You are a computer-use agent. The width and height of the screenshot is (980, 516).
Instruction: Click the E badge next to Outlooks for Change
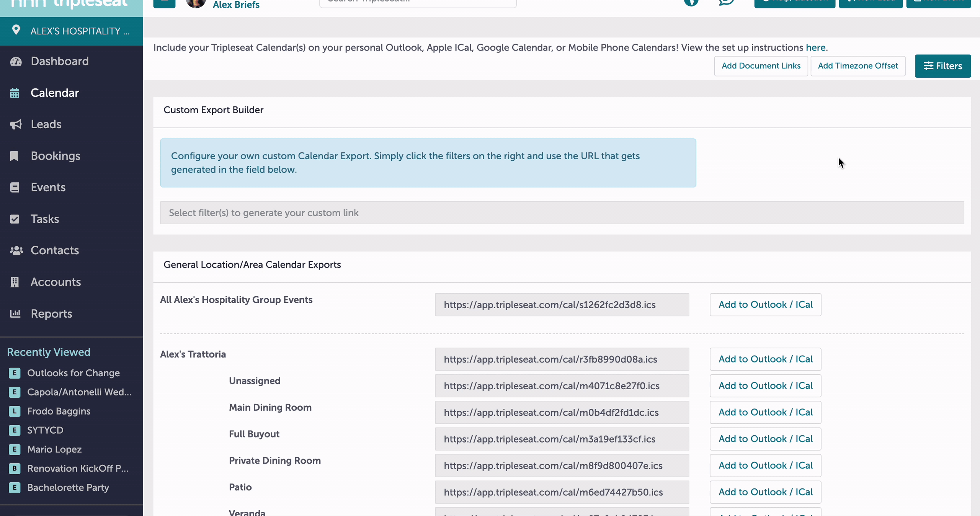(15, 373)
